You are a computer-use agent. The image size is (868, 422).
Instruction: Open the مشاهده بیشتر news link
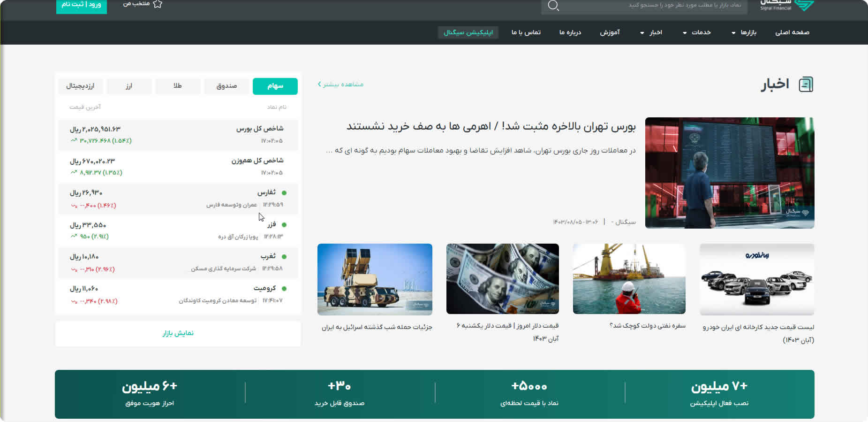[x=341, y=84]
